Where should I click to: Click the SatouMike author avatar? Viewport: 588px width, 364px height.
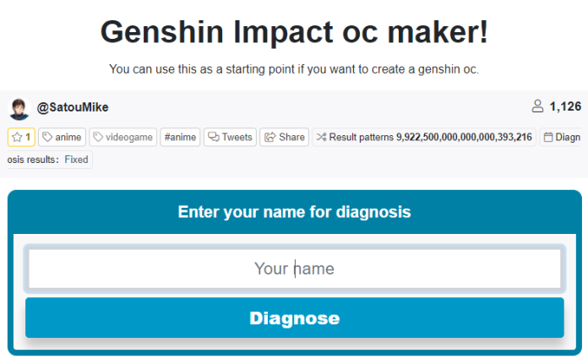coord(19,108)
